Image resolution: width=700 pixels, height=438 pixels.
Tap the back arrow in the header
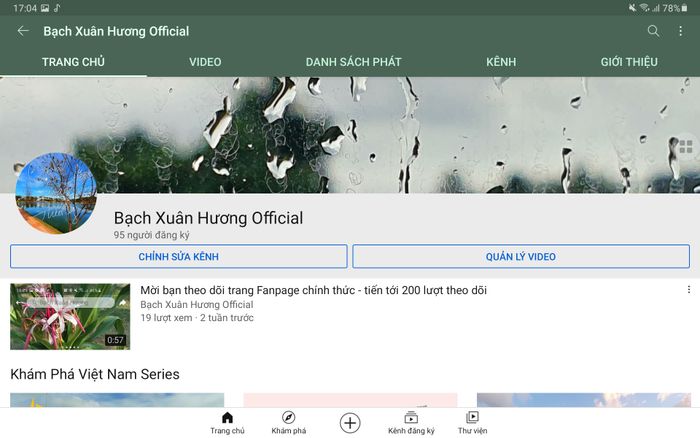coord(23,31)
